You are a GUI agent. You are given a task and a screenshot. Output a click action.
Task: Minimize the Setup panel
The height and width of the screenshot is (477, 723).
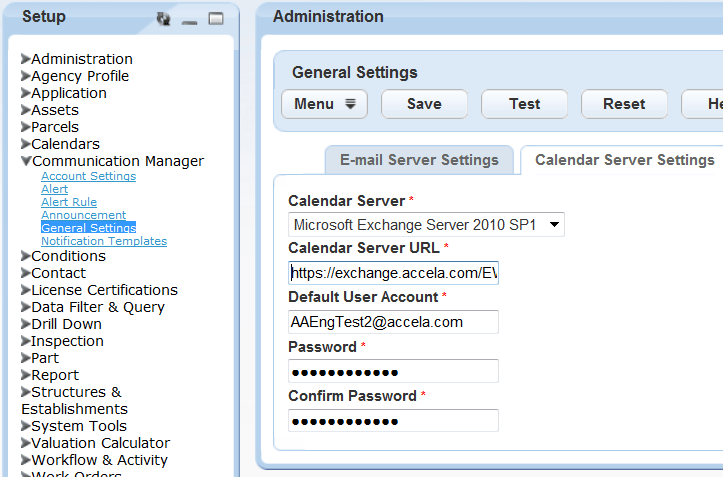pos(190,18)
